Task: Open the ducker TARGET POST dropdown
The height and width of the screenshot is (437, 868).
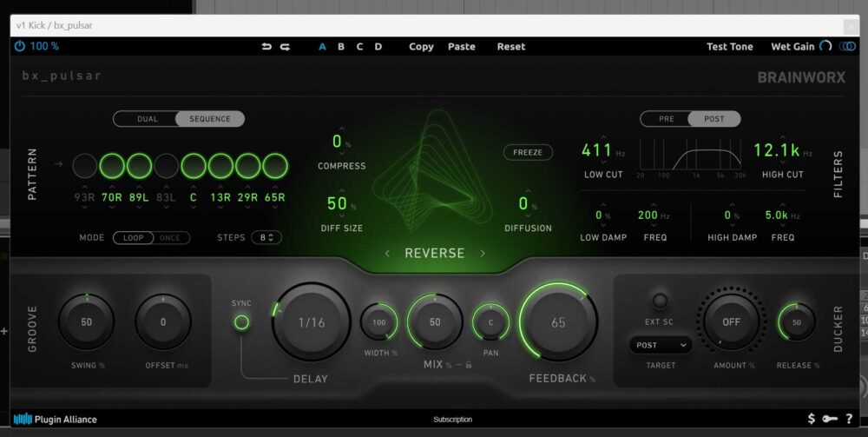Action: point(661,345)
